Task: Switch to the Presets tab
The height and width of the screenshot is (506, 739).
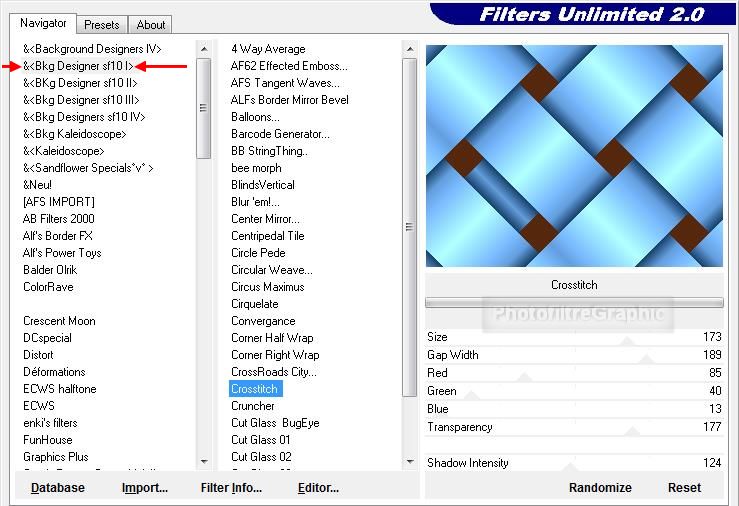Action: pos(102,25)
